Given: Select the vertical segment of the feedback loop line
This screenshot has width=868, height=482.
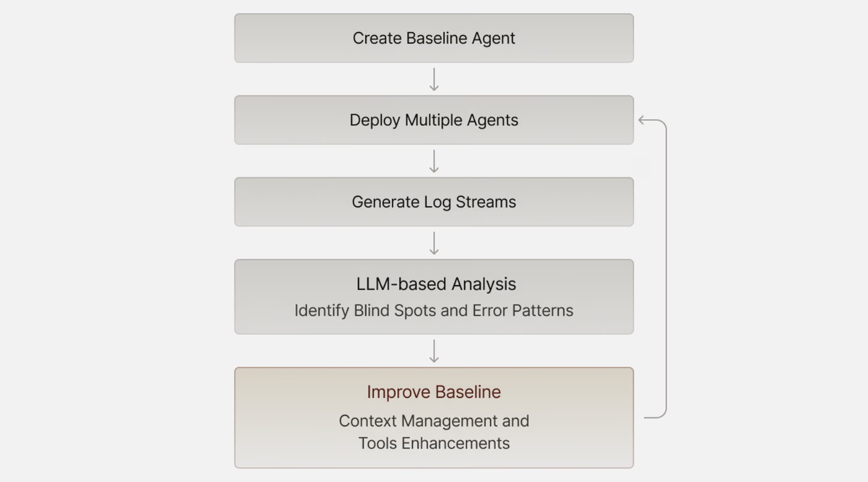Looking at the screenshot, I should pos(666,269).
